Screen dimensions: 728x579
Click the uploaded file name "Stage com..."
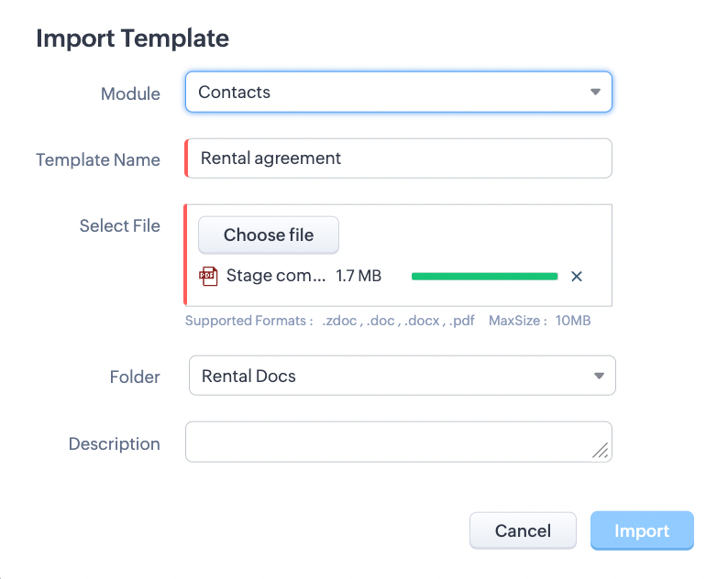point(275,276)
